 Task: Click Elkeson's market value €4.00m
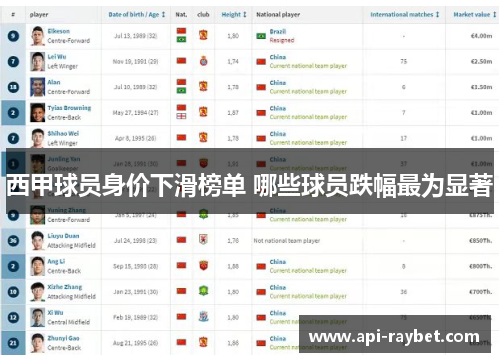pos(481,36)
